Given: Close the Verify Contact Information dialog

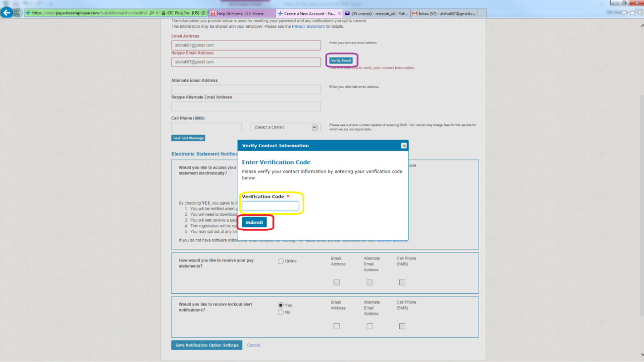Looking at the screenshot, I should click(404, 146).
